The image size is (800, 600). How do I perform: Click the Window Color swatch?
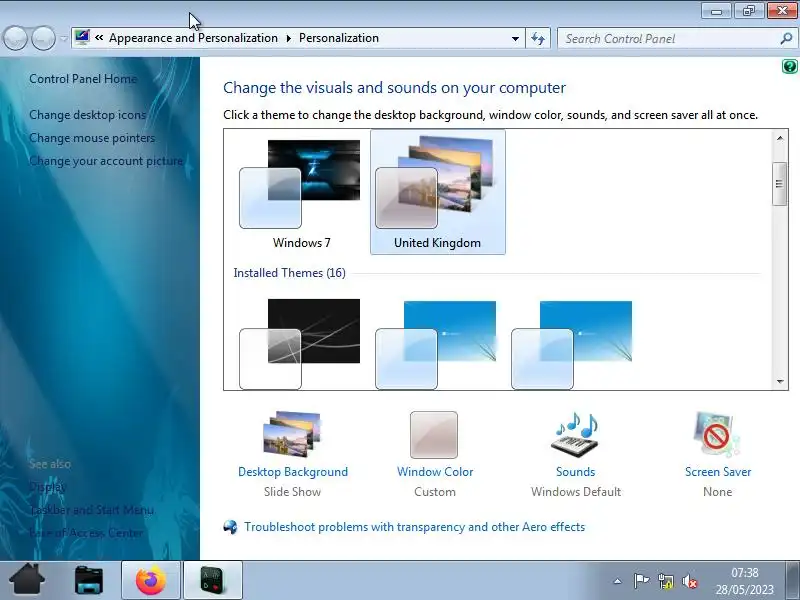tap(434, 435)
